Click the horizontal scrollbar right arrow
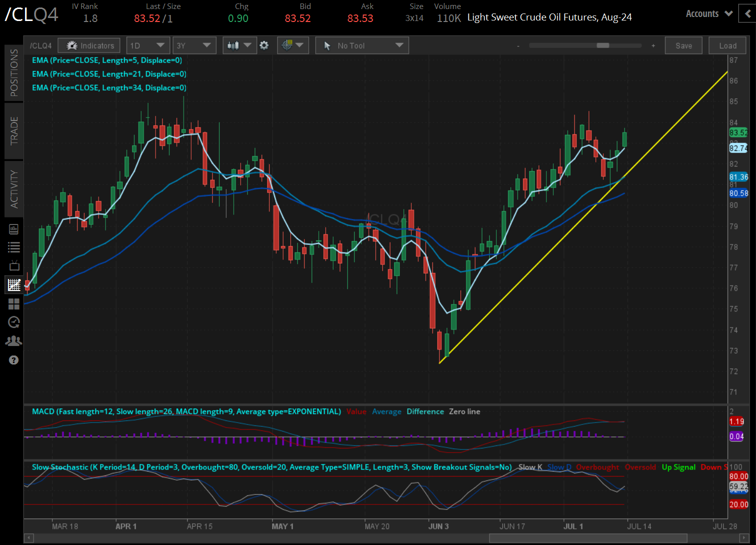 tap(744, 538)
